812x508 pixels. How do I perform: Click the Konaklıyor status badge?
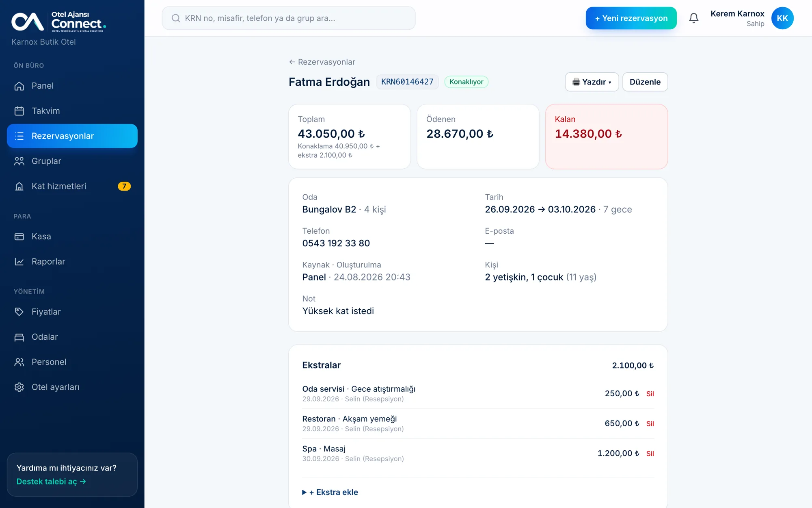[x=466, y=82]
